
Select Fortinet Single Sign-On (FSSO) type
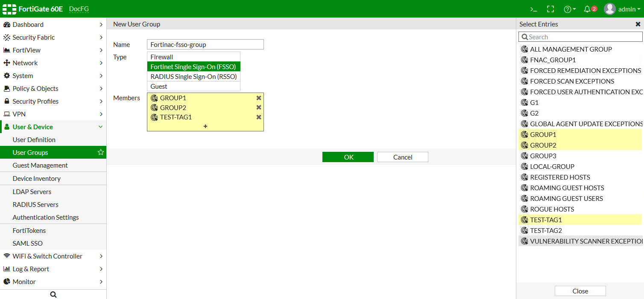tap(193, 67)
